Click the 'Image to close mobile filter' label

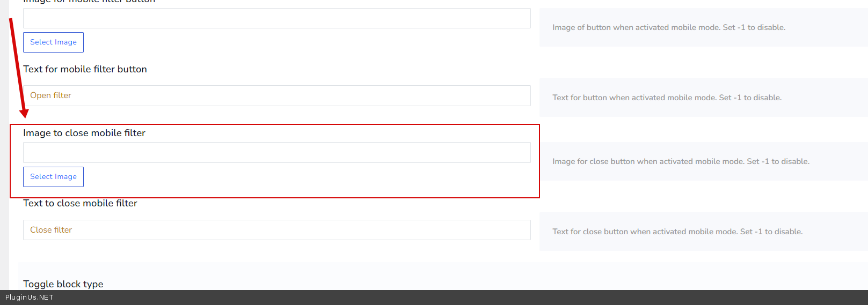tap(84, 133)
